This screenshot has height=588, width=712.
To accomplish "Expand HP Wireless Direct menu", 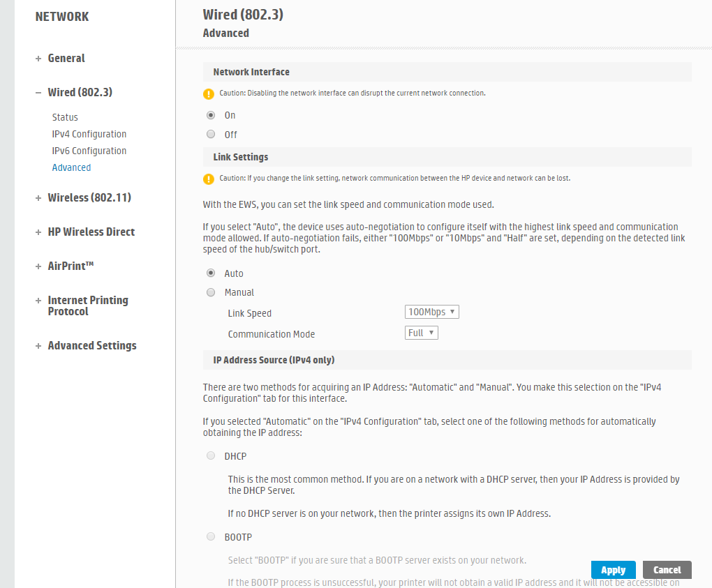I will [x=91, y=232].
